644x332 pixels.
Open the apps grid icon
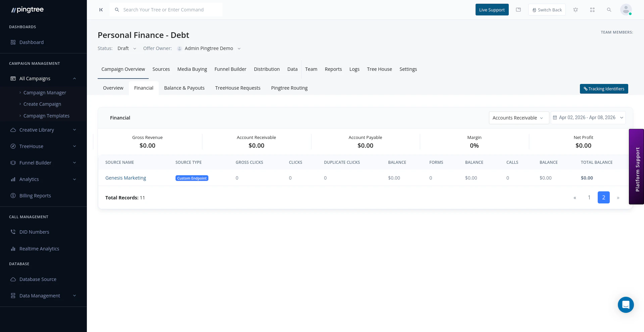(592, 10)
